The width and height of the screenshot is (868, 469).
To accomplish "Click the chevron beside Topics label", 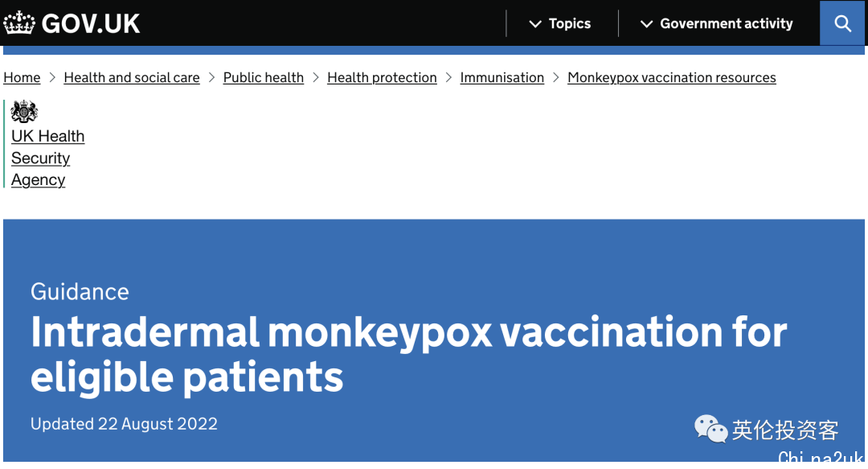I will pyautogui.click(x=535, y=24).
